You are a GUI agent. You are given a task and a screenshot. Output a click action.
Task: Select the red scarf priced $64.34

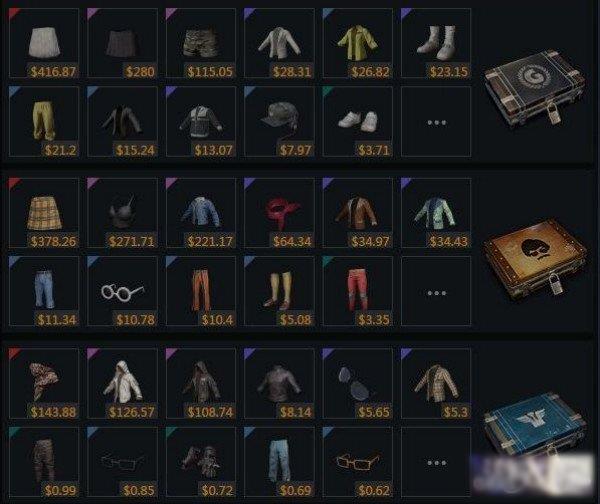pyautogui.click(x=279, y=213)
